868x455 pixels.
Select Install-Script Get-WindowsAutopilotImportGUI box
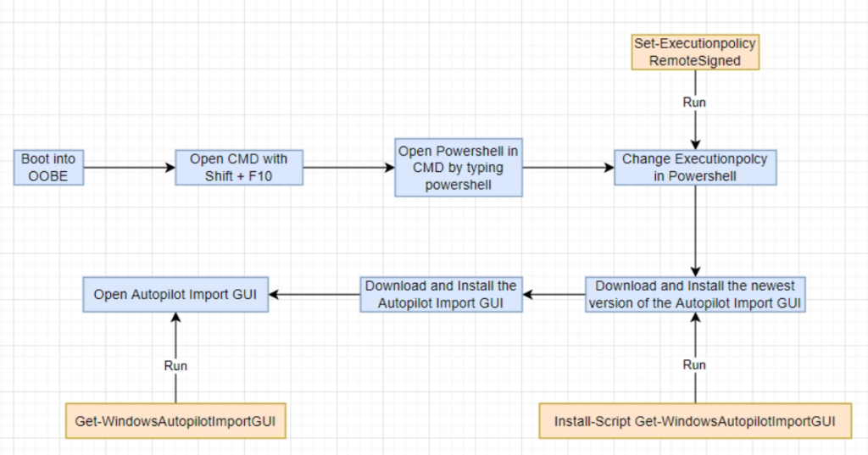(x=695, y=421)
